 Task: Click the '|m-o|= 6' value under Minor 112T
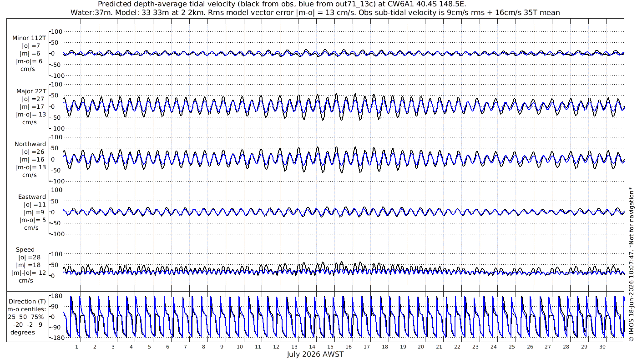coord(30,61)
